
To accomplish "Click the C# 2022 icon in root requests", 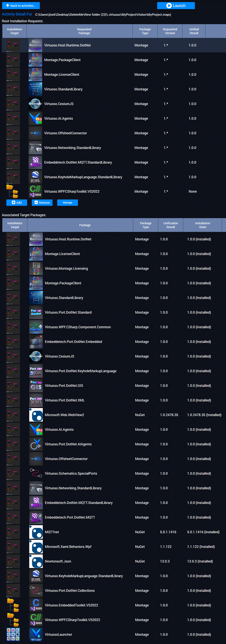I will click(x=35, y=192).
